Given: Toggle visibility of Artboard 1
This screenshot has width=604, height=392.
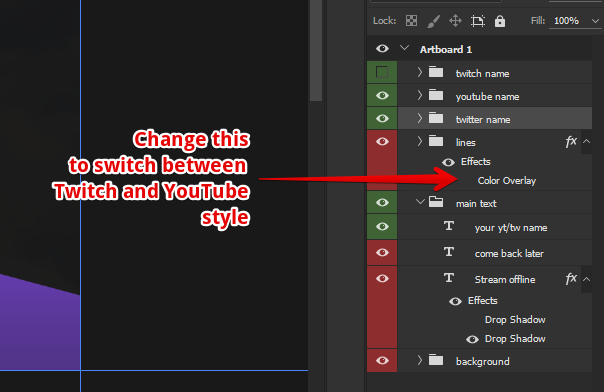Looking at the screenshot, I should tap(382, 49).
